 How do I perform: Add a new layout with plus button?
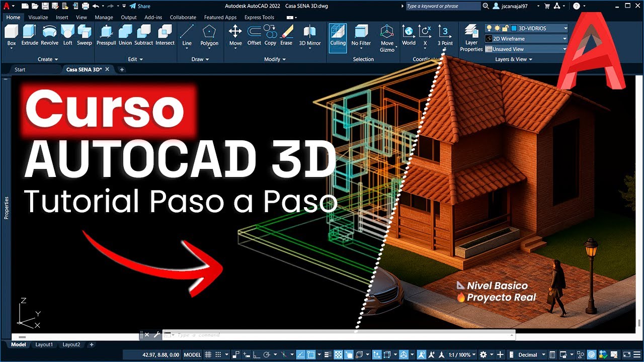pos(91,345)
